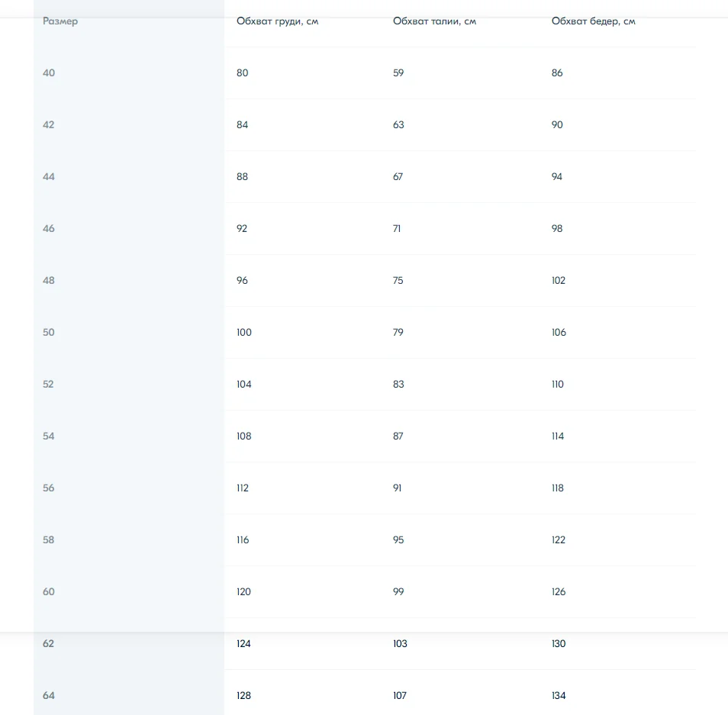Click chest value 80 for size 40
The height and width of the screenshot is (715, 728).
coord(243,73)
